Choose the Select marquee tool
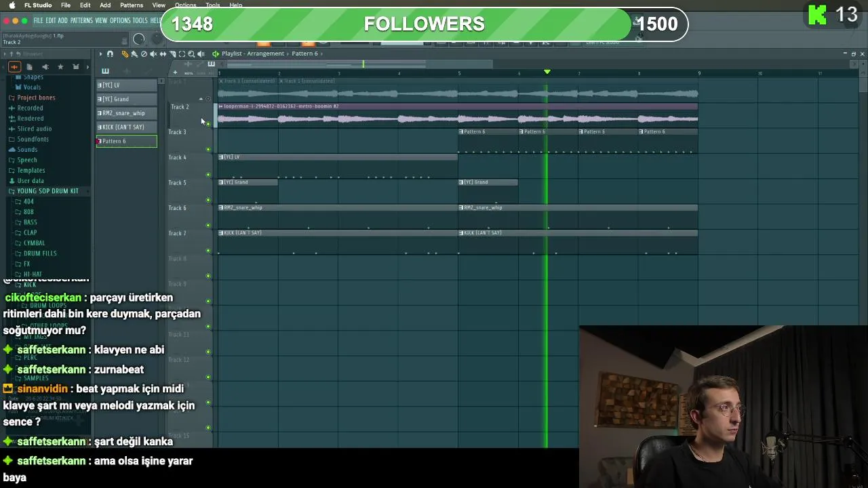 point(182,54)
